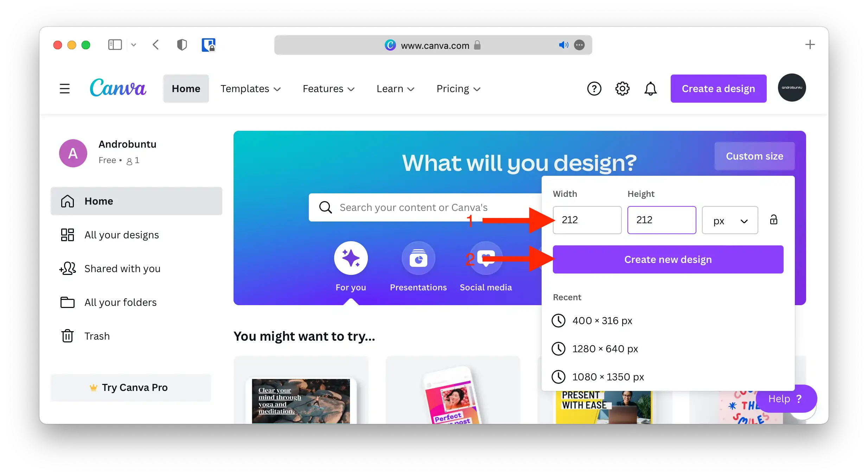
Task: Expand the Features dropdown
Action: 328,89
